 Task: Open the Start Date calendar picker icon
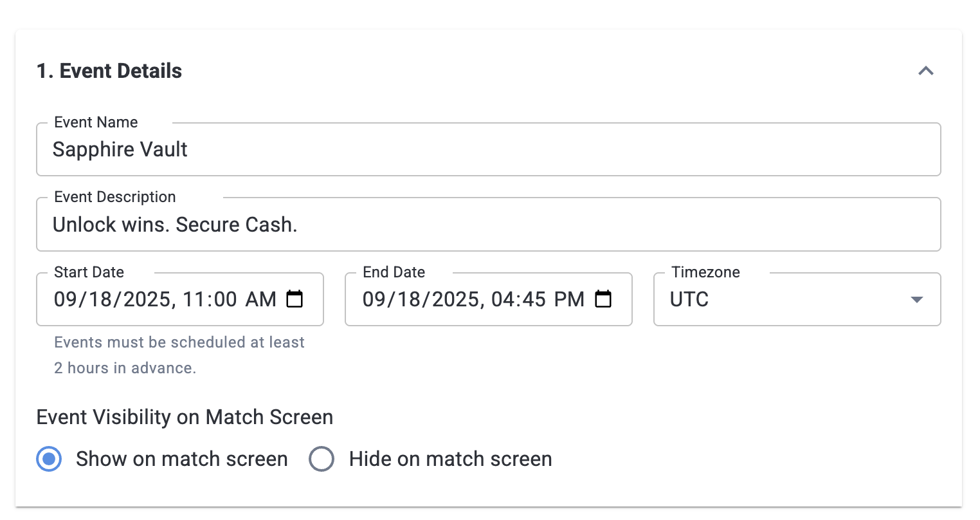(x=295, y=299)
